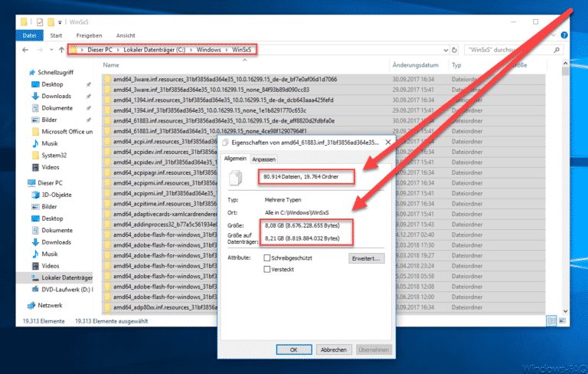Select the Allgemein tab in properties dialog

[x=235, y=159]
